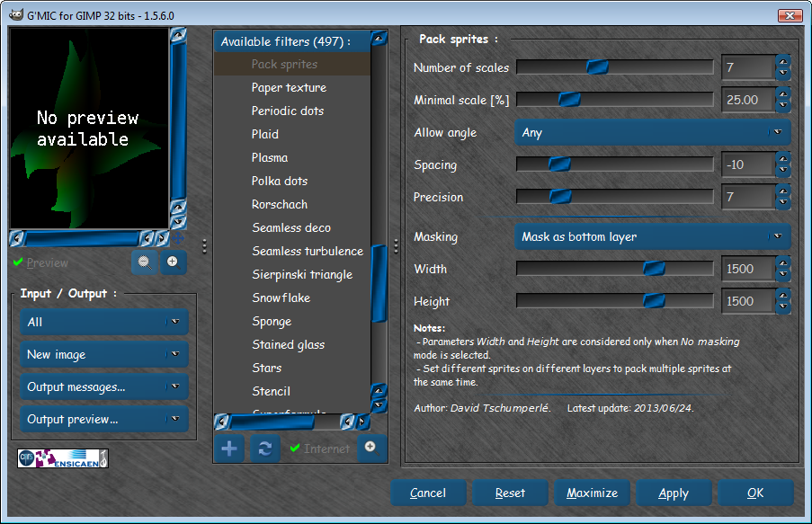Click the Height slider handle
812x524 pixels.
(654, 300)
